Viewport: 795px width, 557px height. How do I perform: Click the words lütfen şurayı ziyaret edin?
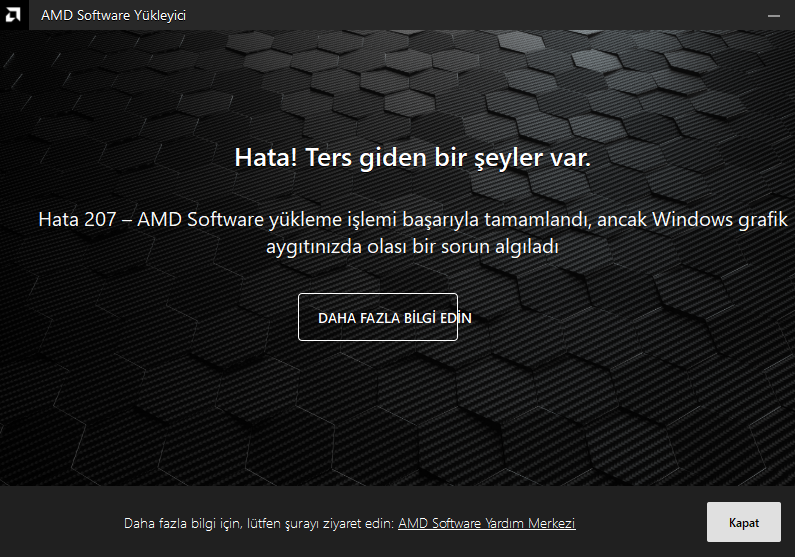point(320,523)
